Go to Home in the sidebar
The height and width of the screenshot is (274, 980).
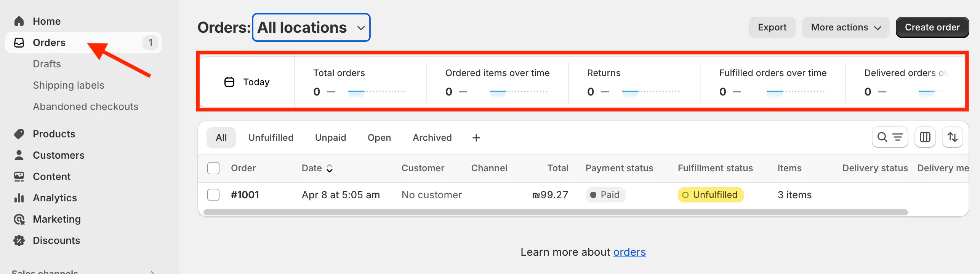tap(46, 21)
